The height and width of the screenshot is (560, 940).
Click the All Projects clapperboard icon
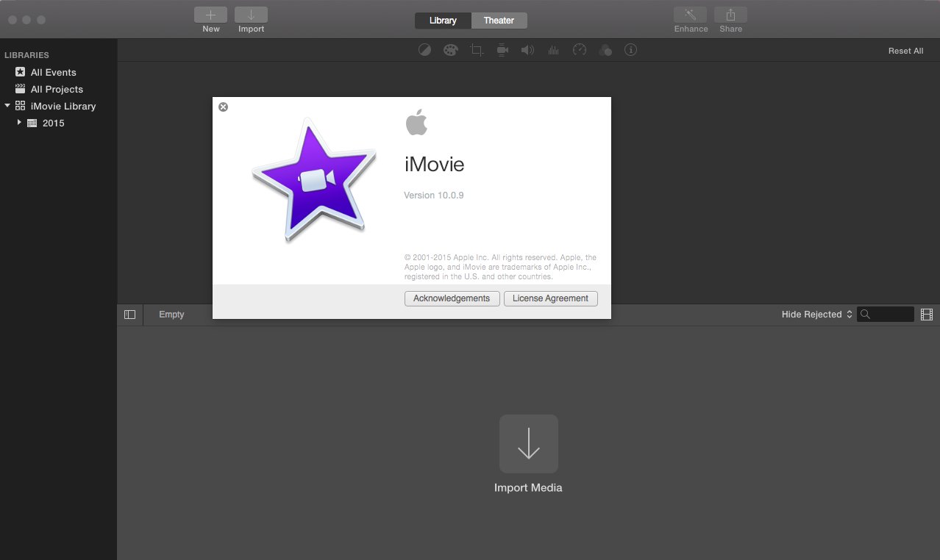[20, 89]
